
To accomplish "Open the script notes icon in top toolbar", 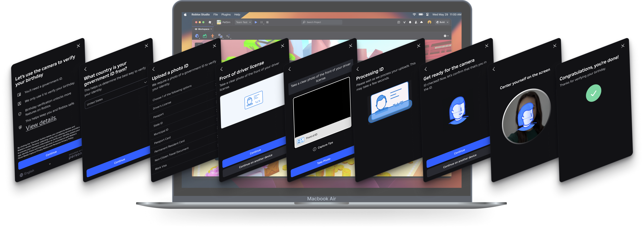I will 399,22.
